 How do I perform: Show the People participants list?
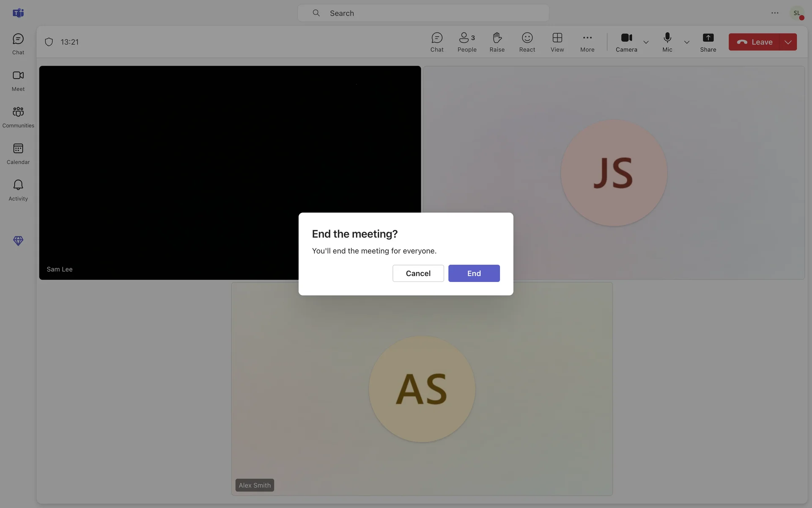pos(466,42)
